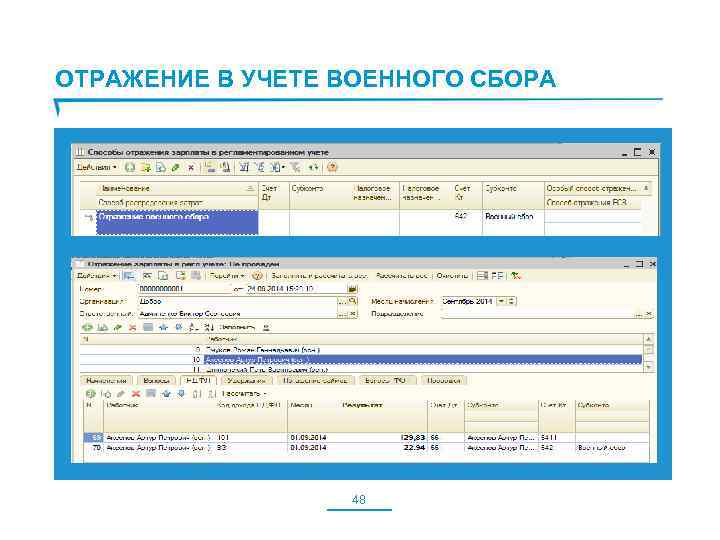Add employee with green plus in workers list
The width and height of the screenshot is (720, 540).
(x=87, y=327)
